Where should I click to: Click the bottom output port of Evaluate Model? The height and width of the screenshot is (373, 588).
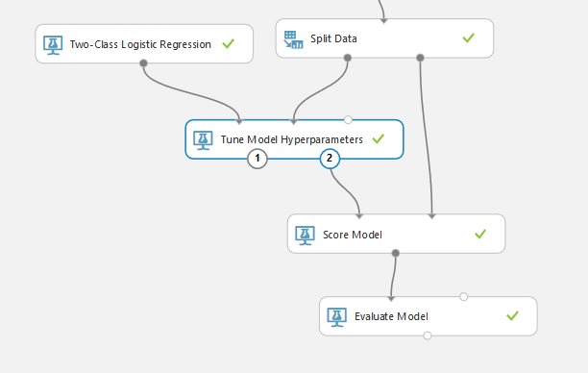[x=428, y=336]
